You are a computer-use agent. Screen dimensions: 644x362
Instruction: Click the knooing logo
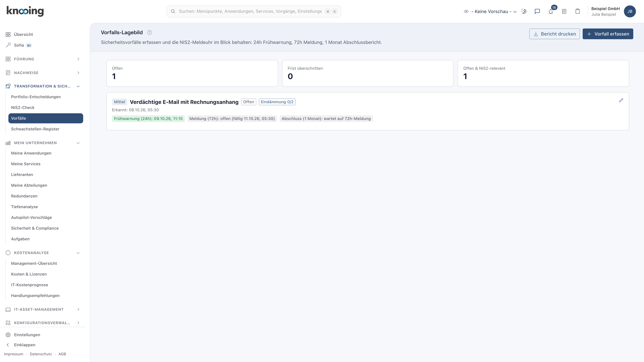25,11
